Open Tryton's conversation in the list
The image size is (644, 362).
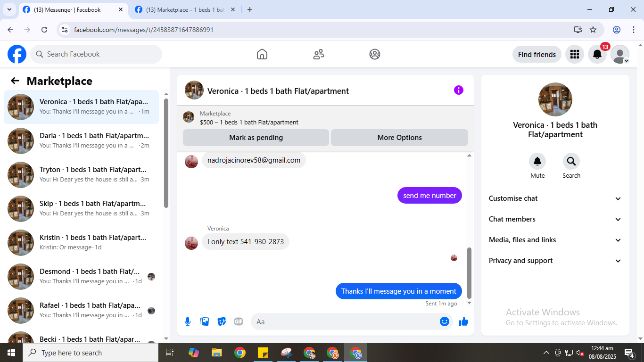[x=81, y=174]
